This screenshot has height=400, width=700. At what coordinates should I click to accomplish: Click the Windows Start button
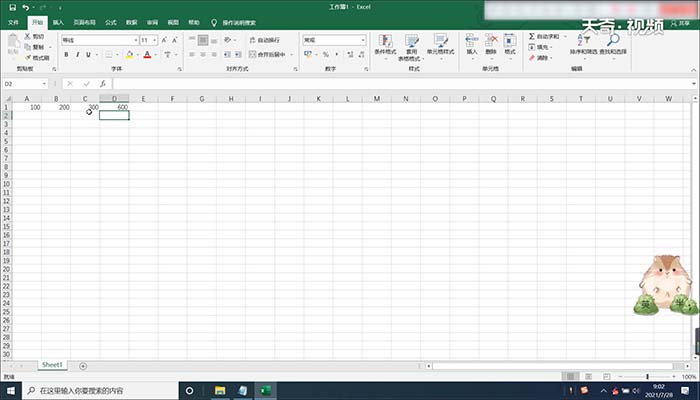click(11, 391)
